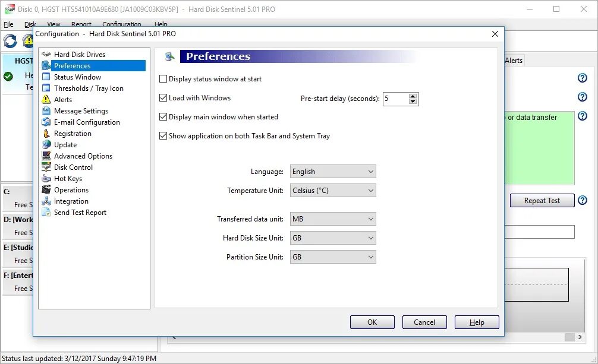Decrease pre-start delay with down arrow
This screenshot has width=598, height=364.
click(x=413, y=102)
